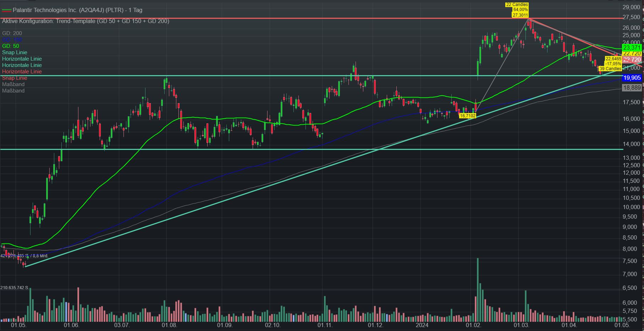This screenshot has height=331, width=644.
Task: Click the 01.02. date axis label
Action: (473, 325)
